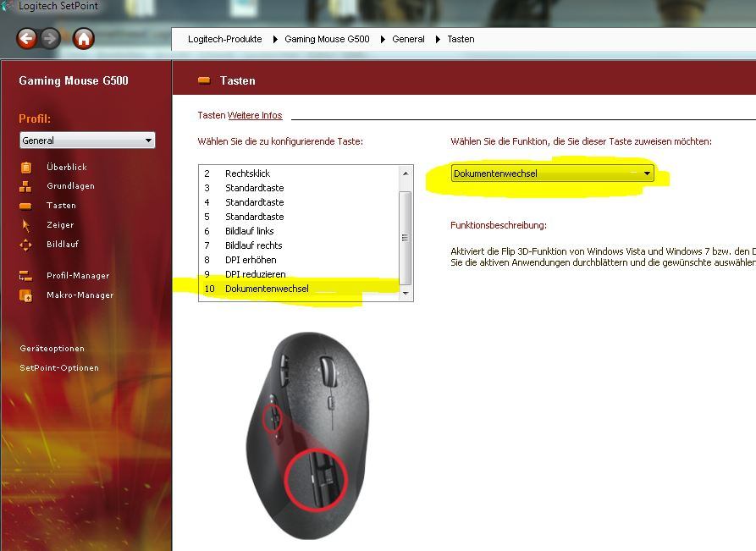Click the orange Tasten icon in sidebar
Screen dimensions: 756x551
pyautogui.click(x=25, y=207)
